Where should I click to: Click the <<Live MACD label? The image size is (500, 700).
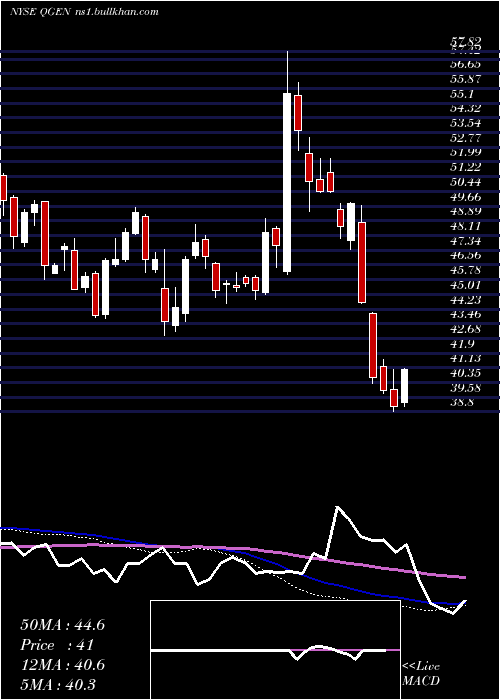point(421,674)
